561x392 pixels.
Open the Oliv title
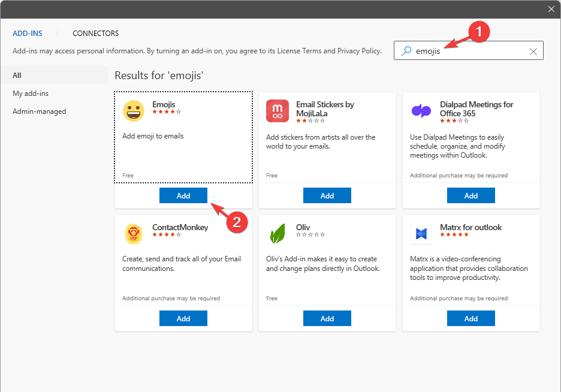tap(303, 228)
